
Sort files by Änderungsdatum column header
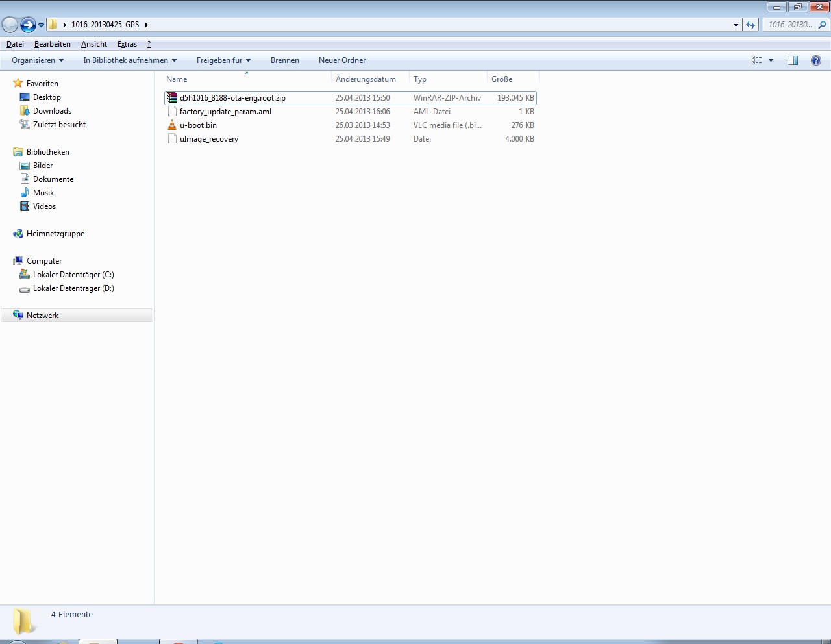point(366,79)
